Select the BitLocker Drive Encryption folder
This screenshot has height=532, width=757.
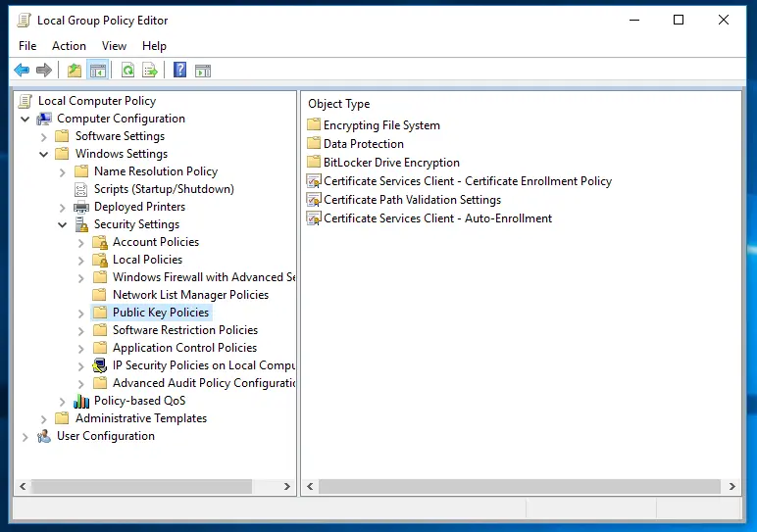(391, 163)
